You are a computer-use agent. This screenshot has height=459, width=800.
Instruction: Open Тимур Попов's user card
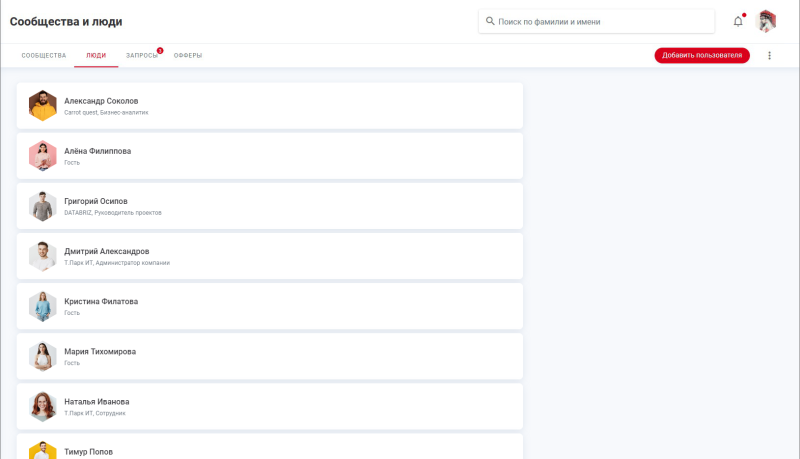coord(270,448)
